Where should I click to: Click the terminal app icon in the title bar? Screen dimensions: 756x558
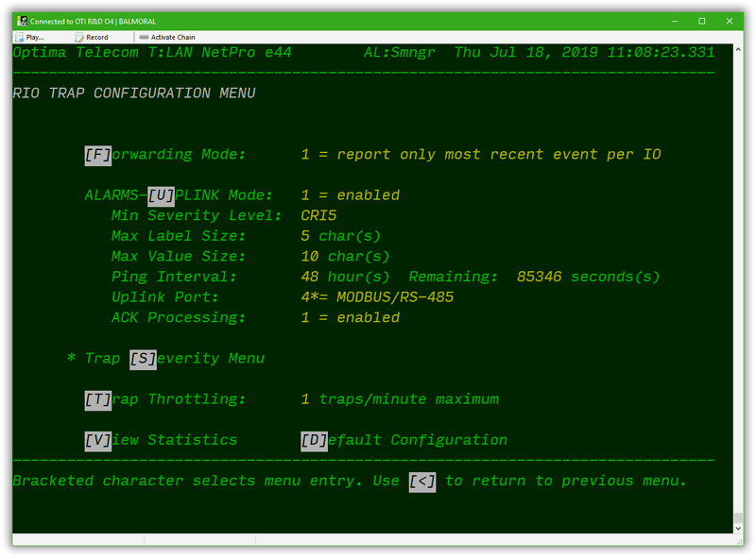tap(22, 21)
